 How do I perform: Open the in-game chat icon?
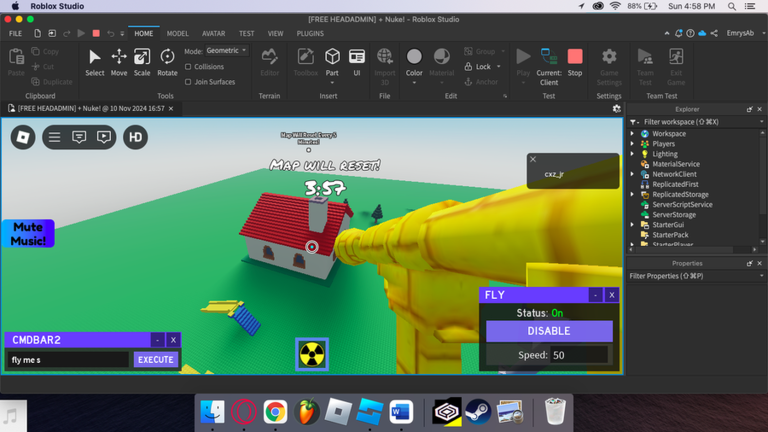(79, 137)
